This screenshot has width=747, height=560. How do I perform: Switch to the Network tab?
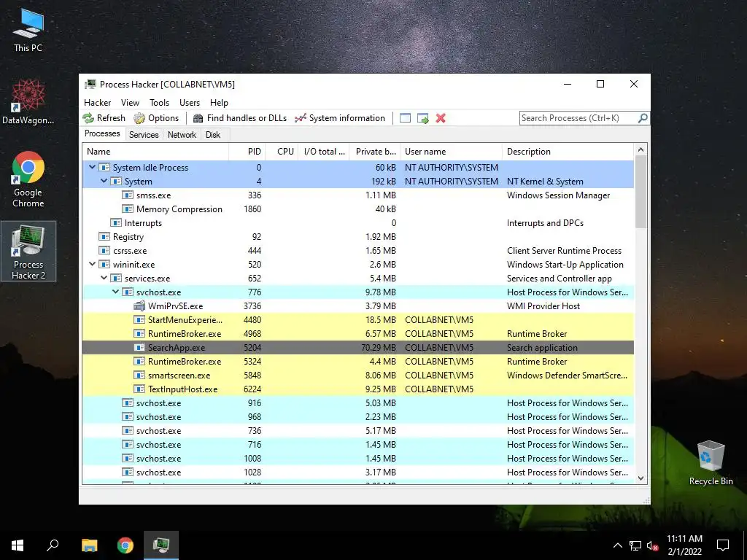(182, 135)
